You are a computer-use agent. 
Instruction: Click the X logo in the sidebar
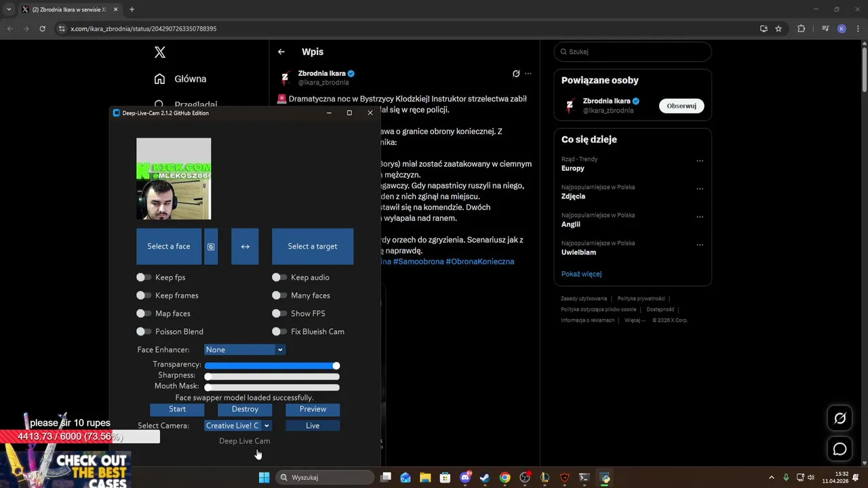(160, 52)
